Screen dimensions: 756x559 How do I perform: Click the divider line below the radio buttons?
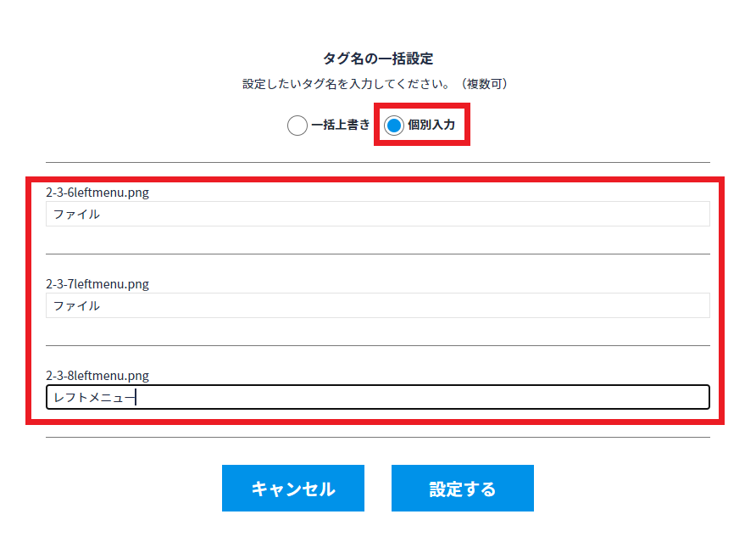click(378, 162)
